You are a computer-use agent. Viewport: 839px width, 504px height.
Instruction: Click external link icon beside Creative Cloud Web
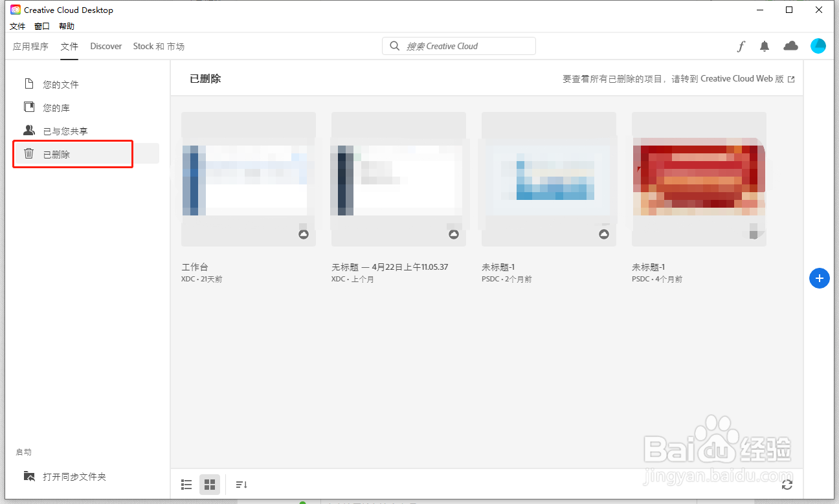pos(791,79)
